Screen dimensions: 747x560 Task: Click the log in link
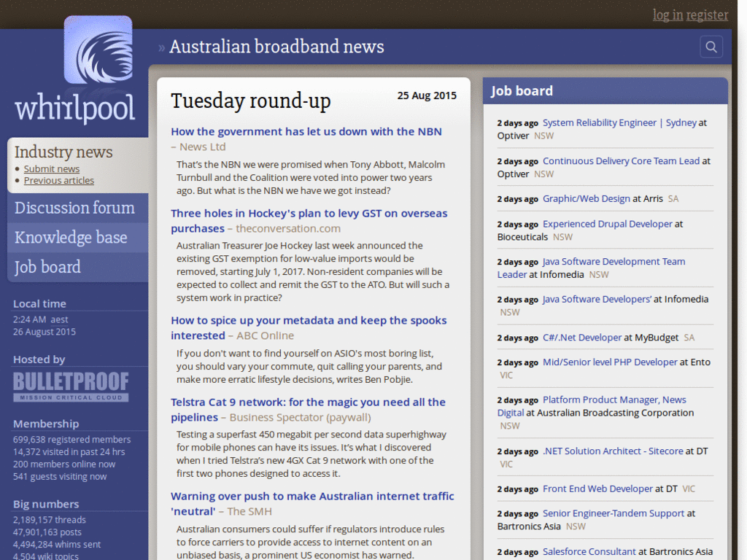point(668,15)
